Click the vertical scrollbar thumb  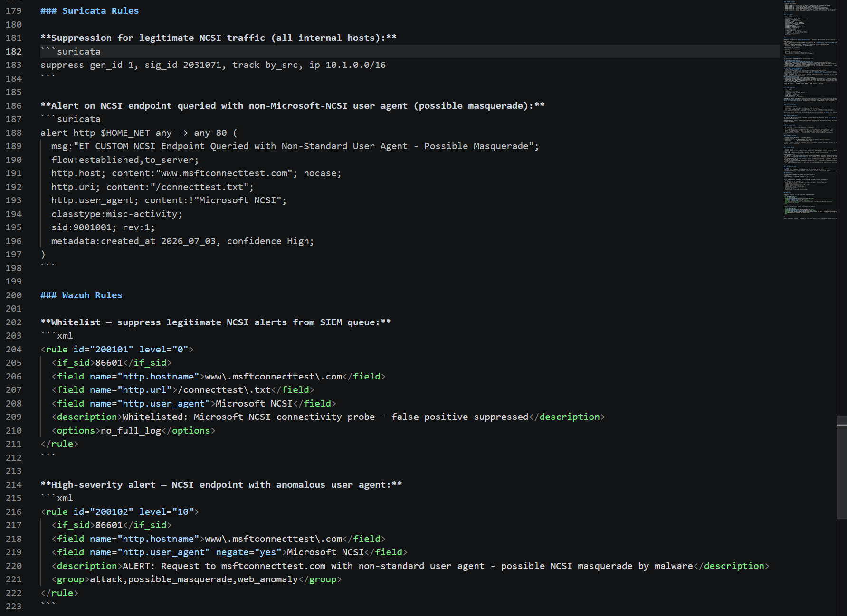(x=842, y=467)
